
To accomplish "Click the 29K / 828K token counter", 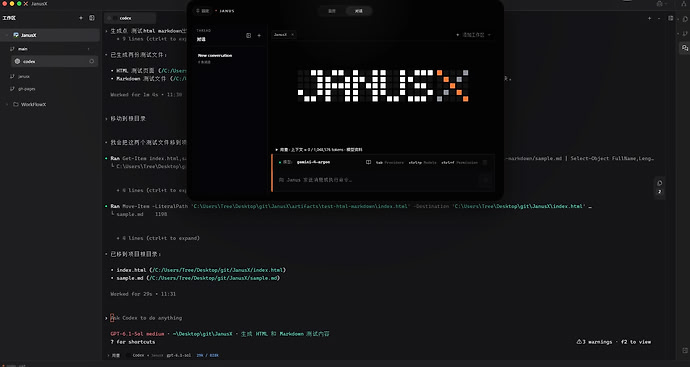I will point(207,355).
